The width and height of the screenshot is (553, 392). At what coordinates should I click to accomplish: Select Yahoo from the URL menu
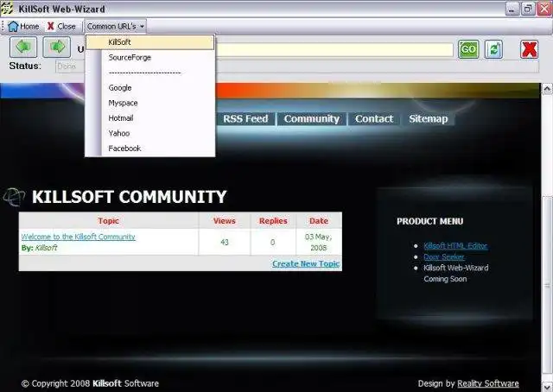(149, 133)
